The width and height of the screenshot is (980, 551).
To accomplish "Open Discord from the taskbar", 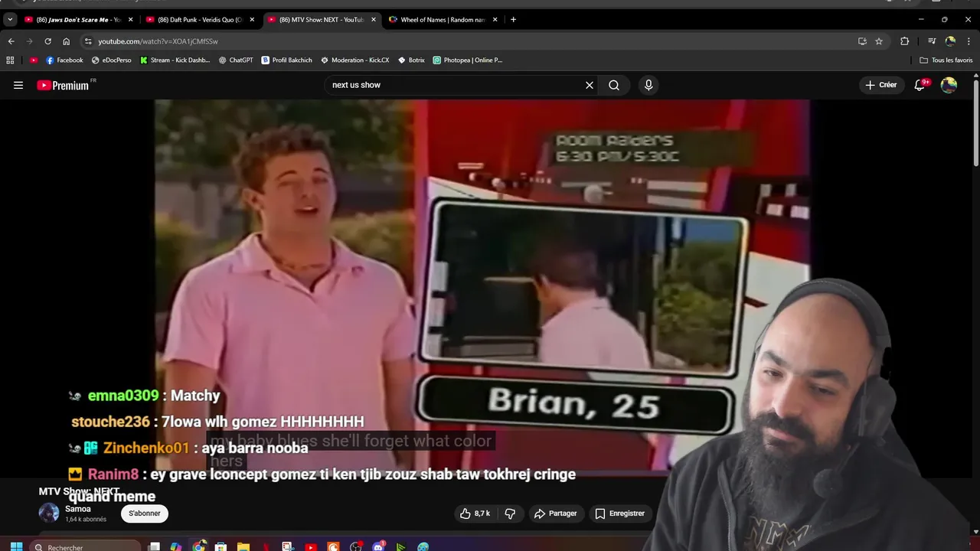I will tap(378, 547).
